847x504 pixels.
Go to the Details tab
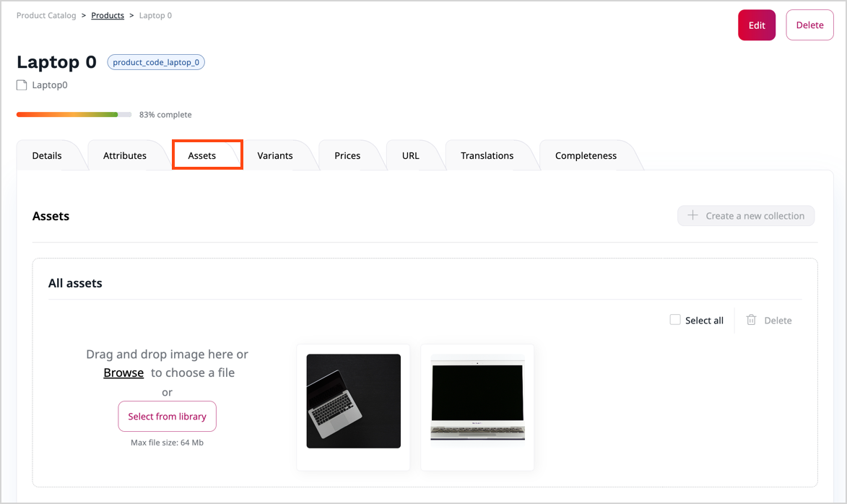coord(46,155)
